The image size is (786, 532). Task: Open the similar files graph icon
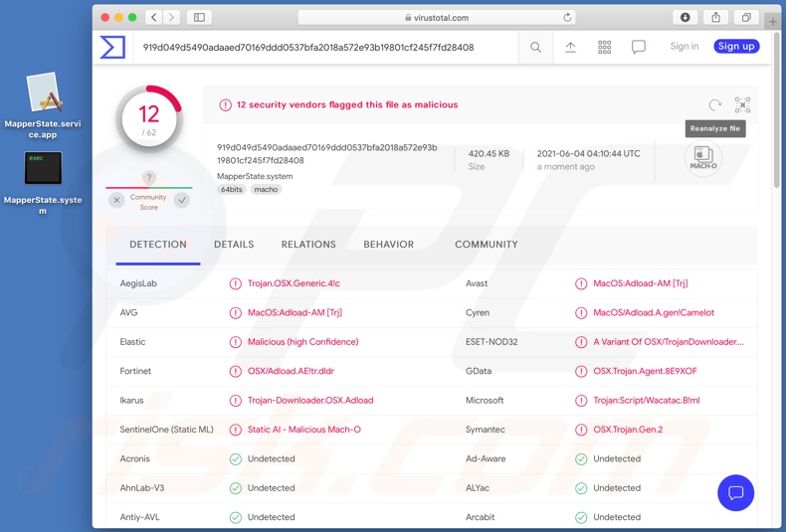click(x=742, y=104)
